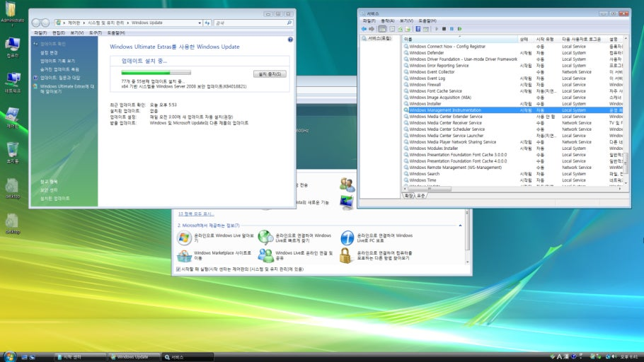Toggle run at startup checkbox in Welcome Center
This screenshot has width=644, height=362.
178,269
